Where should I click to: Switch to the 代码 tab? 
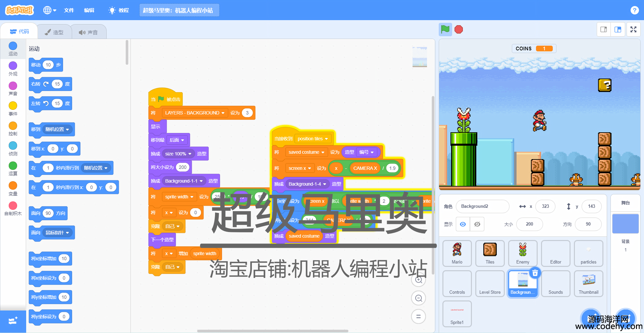click(19, 32)
